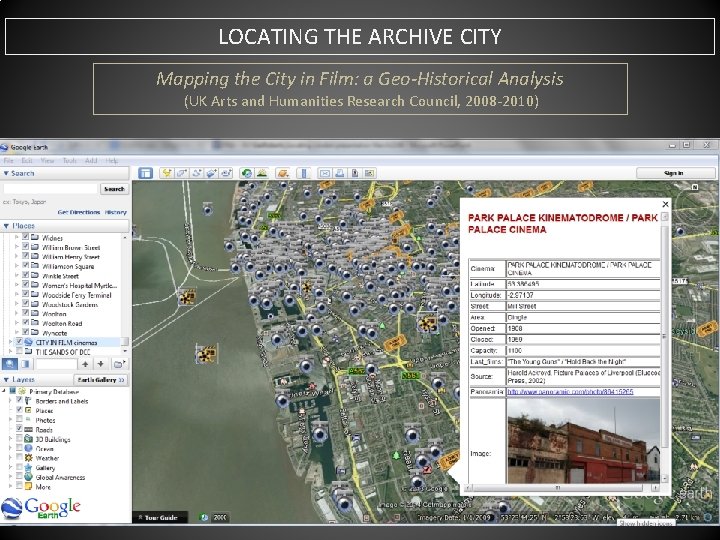
Task: Check THE SANDS OF DEE checkbox
Action: click(x=19, y=351)
